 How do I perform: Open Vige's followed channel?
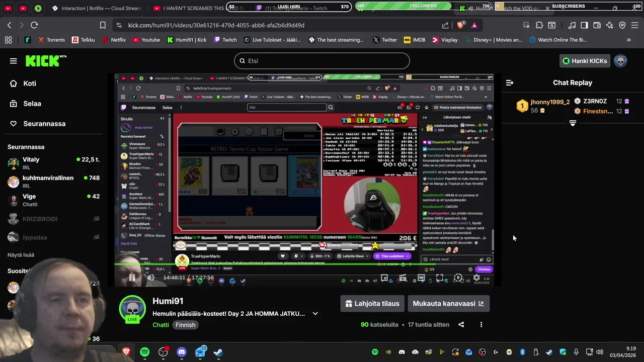(53, 200)
